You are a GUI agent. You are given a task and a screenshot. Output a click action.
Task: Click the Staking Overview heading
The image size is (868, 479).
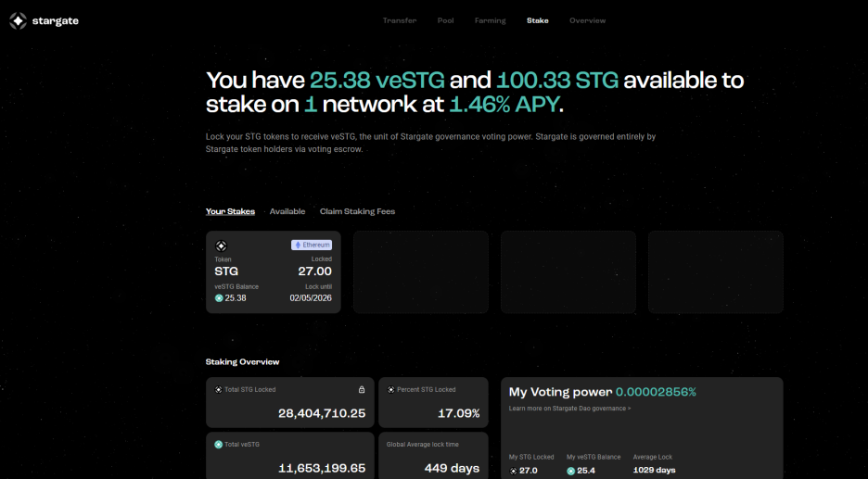click(x=242, y=361)
